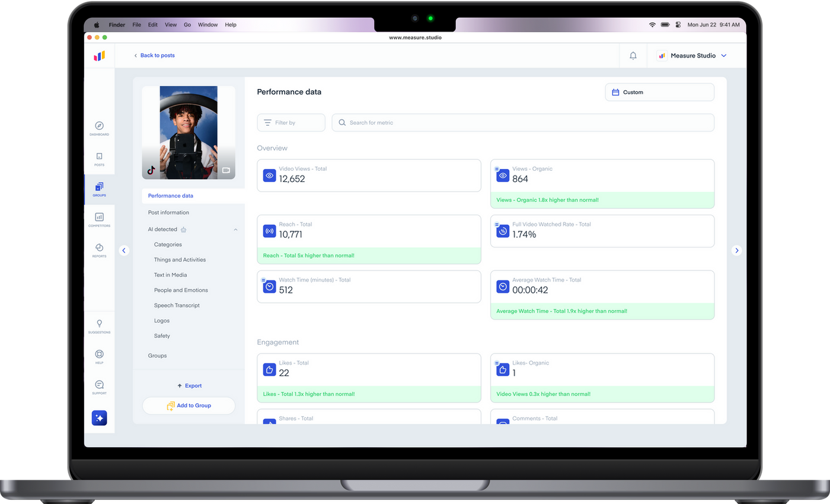Open the Categories item
The height and width of the screenshot is (504, 830).
click(x=168, y=244)
